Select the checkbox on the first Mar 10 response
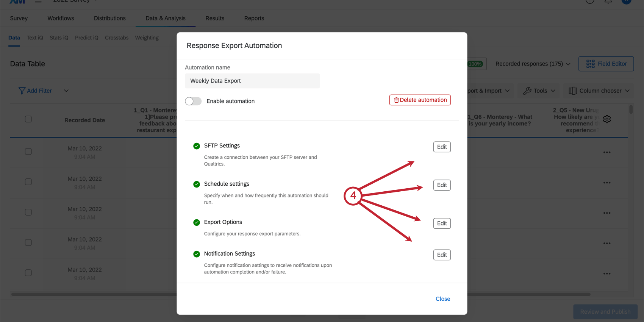 tap(28, 151)
